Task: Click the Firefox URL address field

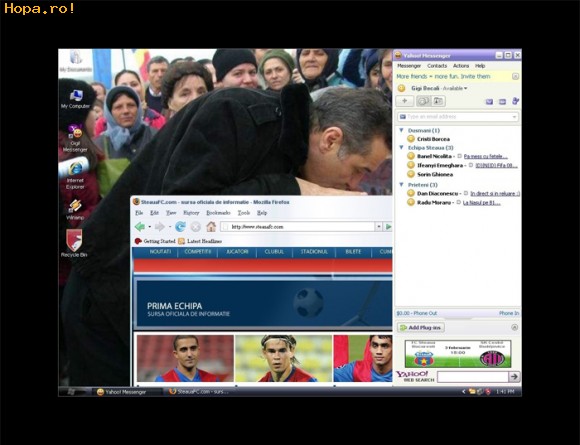Action: click(x=297, y=226)
